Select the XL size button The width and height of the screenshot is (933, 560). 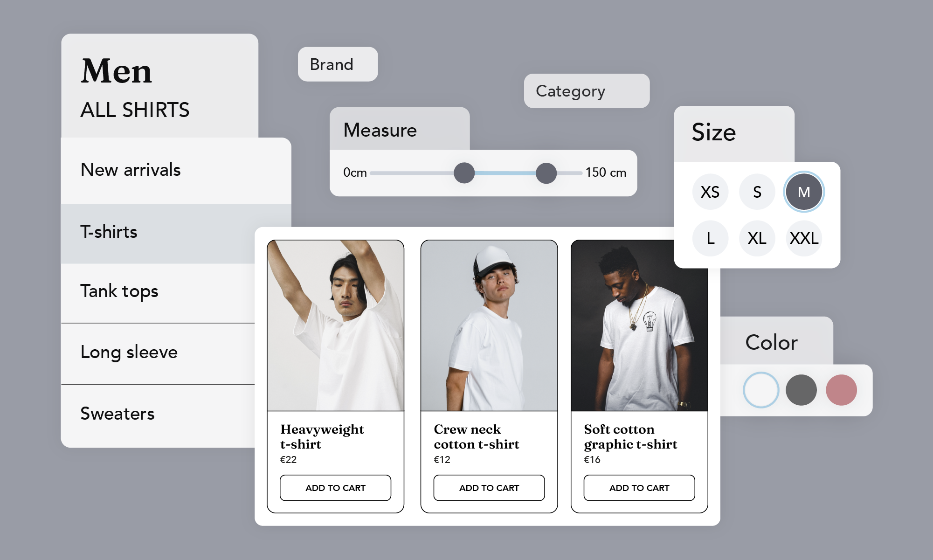[x=757, y=239]
